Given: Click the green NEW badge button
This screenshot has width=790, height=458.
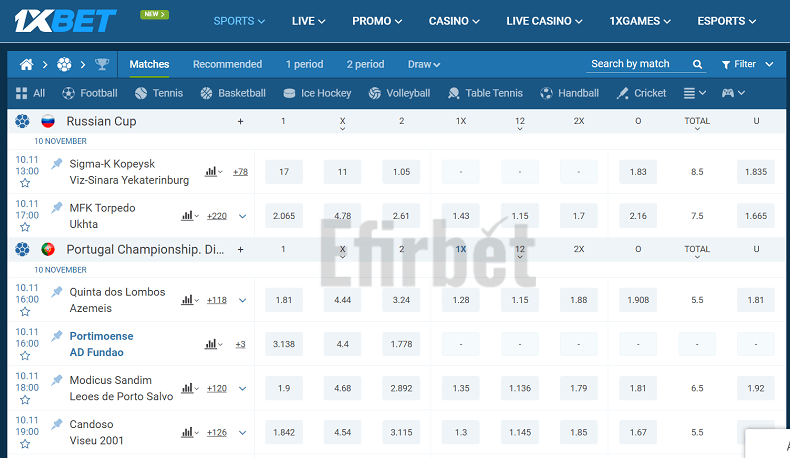Looking at the screenshot, I should 154,14.
